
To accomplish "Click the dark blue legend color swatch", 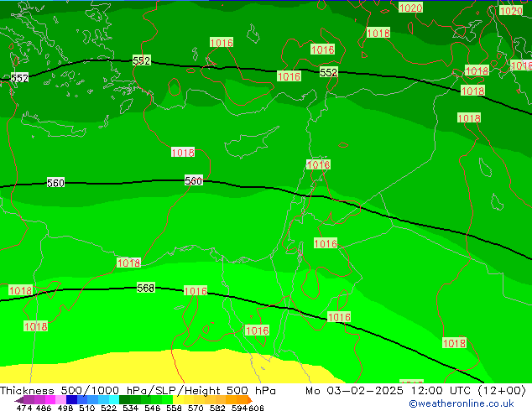I will (x=71, y=400).
